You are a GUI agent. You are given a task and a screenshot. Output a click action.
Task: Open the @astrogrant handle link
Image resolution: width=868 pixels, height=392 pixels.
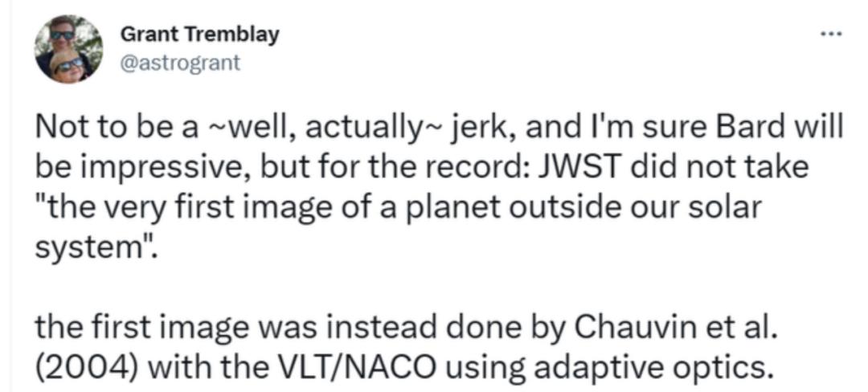click(x=179, y=63)
